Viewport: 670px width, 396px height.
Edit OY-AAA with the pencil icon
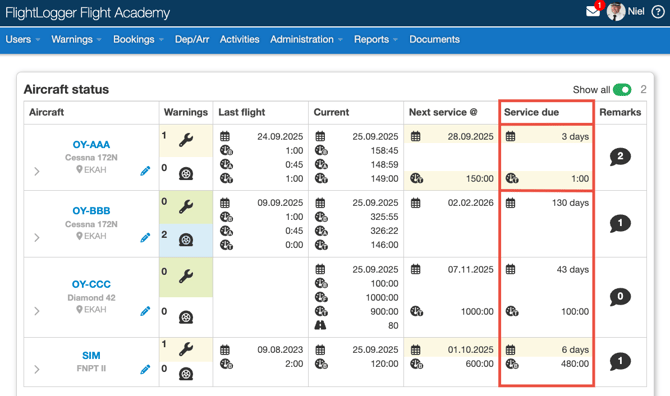click(145, 171)
